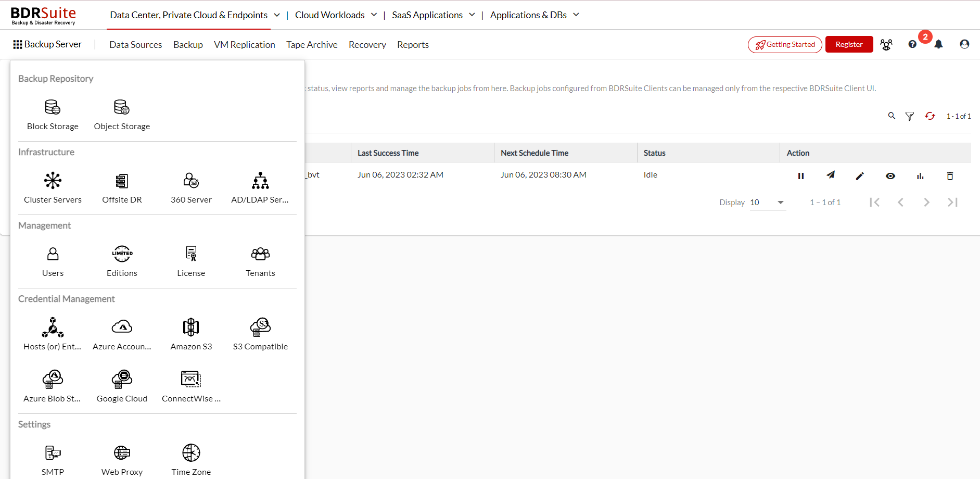Screen dimensions: 980x479
Task: Delete the backup job with trash icon
Action: tap(950, 176)
